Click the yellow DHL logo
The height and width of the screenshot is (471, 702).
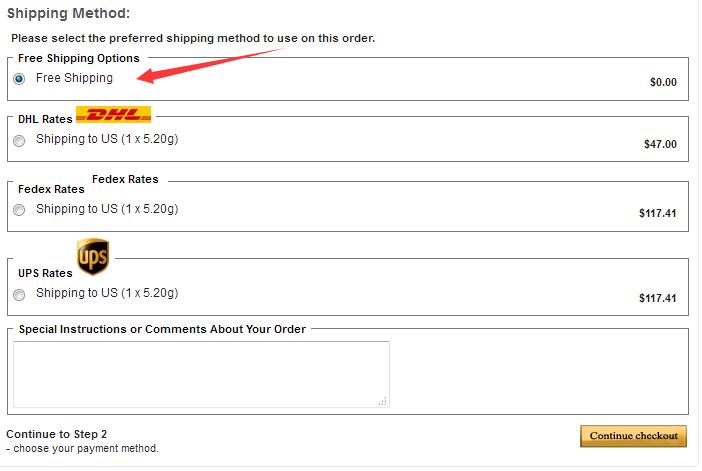[x=113, y=115]
